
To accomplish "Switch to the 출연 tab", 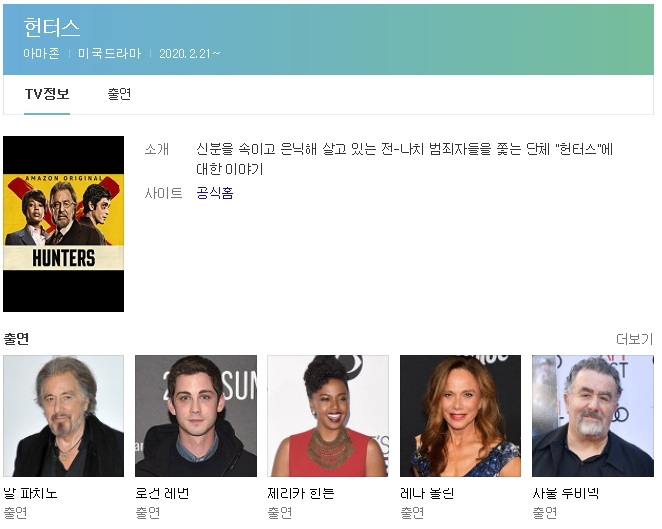I will coord(119,94).
